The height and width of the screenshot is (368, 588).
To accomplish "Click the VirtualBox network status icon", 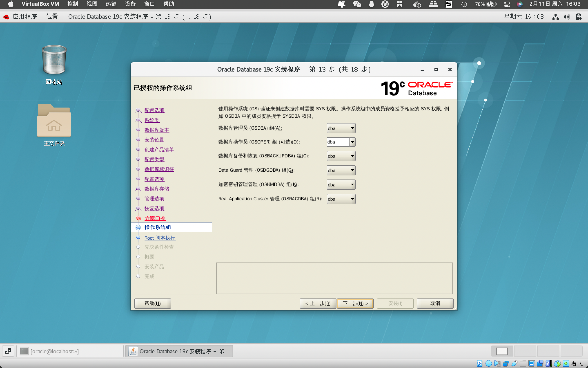I will (x=506, y=364).
